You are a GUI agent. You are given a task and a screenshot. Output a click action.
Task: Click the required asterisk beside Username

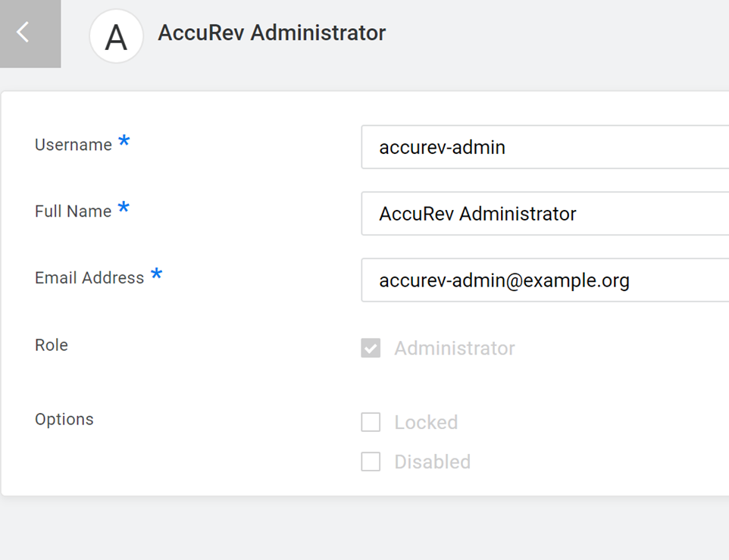point(124,142)
